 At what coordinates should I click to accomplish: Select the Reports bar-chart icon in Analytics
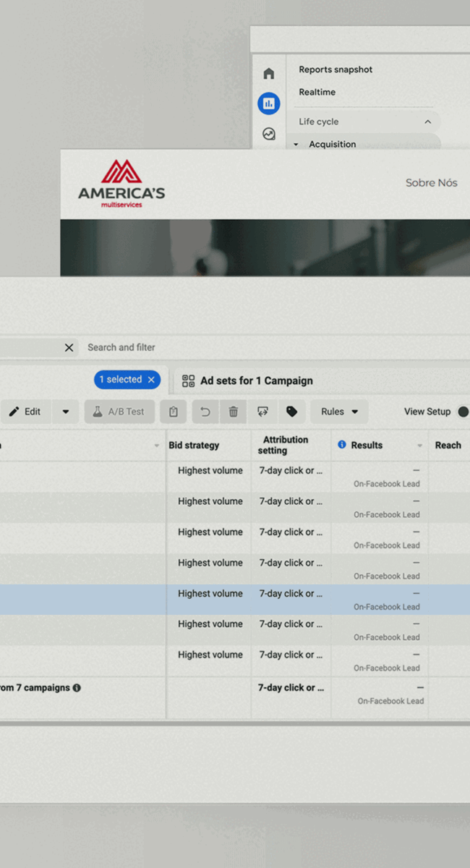pos(269,103)
